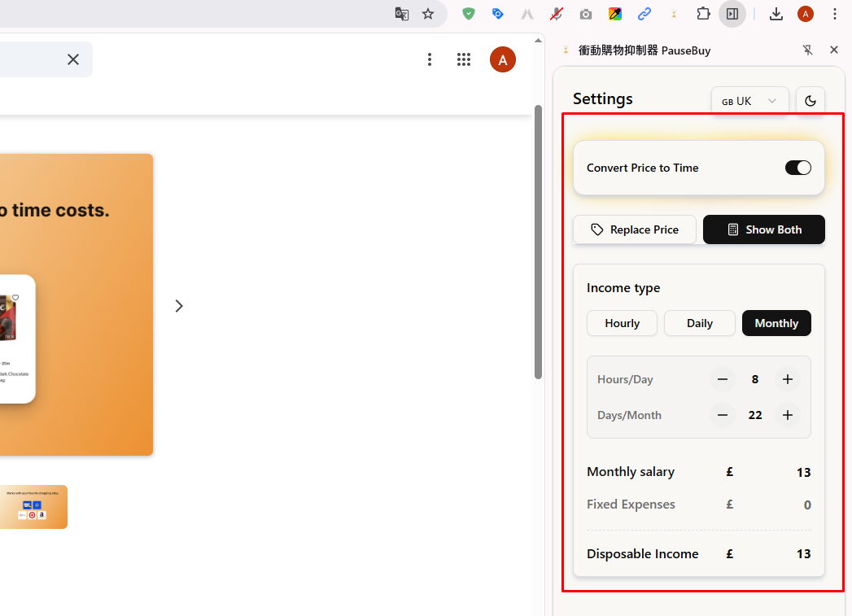Click the blue link-sharing extension icon

[x=644, y=14]
